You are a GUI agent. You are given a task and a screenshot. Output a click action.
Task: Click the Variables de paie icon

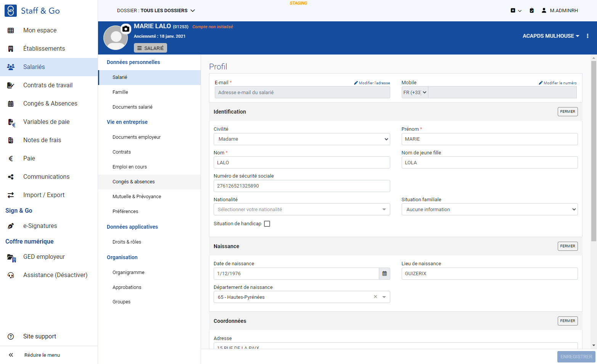11,122
